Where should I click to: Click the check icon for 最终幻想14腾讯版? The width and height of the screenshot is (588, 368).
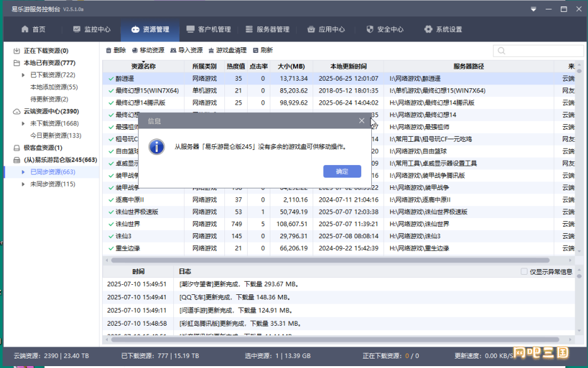[x=111, y=103]
